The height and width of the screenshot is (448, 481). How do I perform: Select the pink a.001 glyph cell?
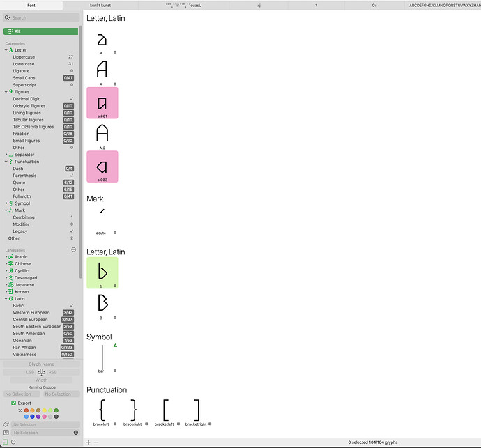click(102, 103)
